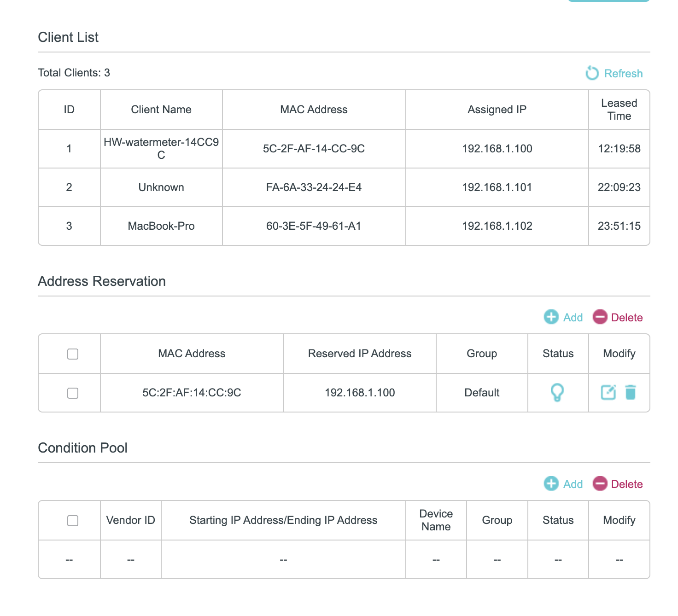Click the plus icon in Address Reservation
Screen dimensions: 678x616
coord(551,317)
